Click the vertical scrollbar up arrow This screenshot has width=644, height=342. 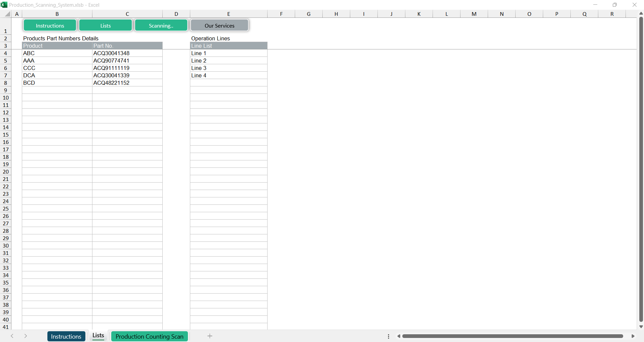pyautogui.click(x=641, y=13)
